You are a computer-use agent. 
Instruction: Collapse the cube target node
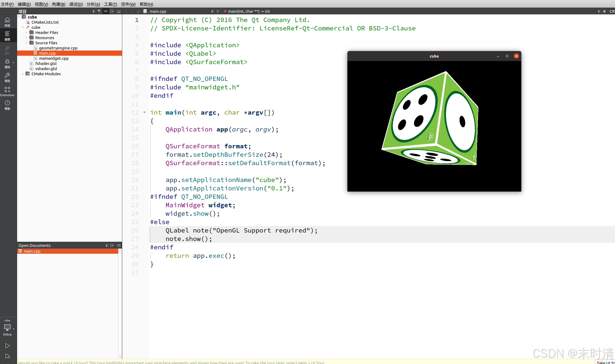(x=23, y=27)
